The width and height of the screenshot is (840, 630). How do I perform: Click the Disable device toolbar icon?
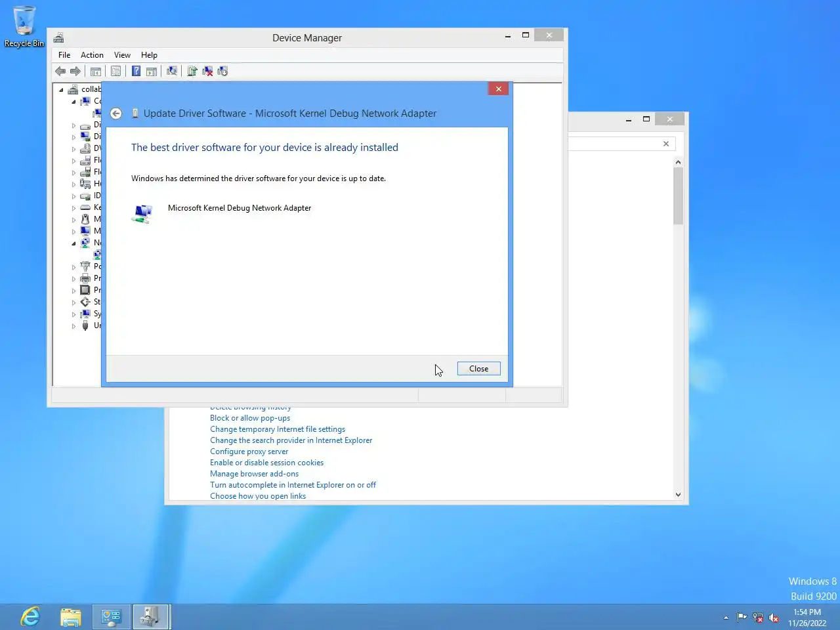[x=222, y=71]
